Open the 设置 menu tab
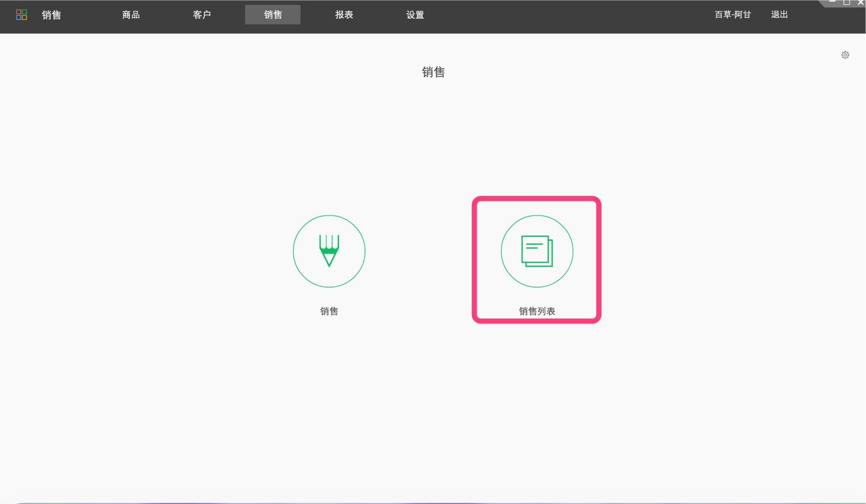Viewport: 866px width, 504px height. [415, 15]
